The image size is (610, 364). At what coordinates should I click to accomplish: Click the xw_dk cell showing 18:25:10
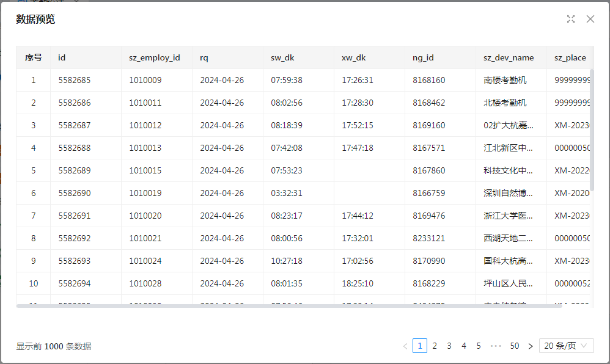point(358,283)
